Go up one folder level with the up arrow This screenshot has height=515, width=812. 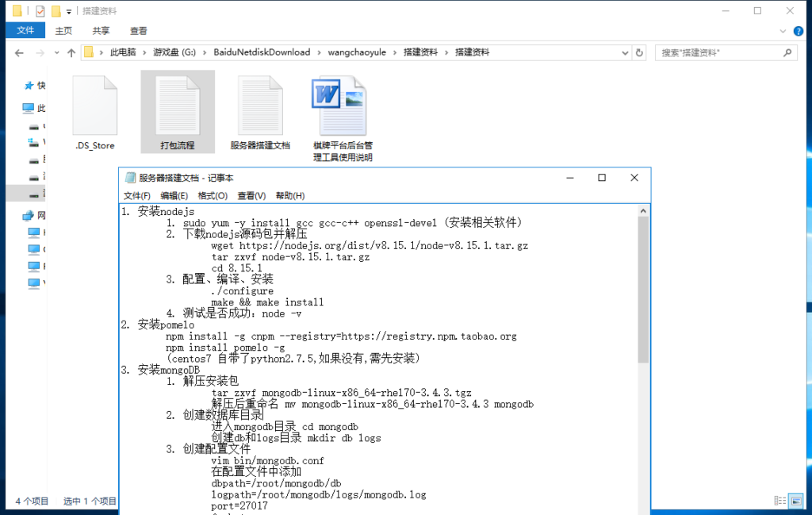70,52
